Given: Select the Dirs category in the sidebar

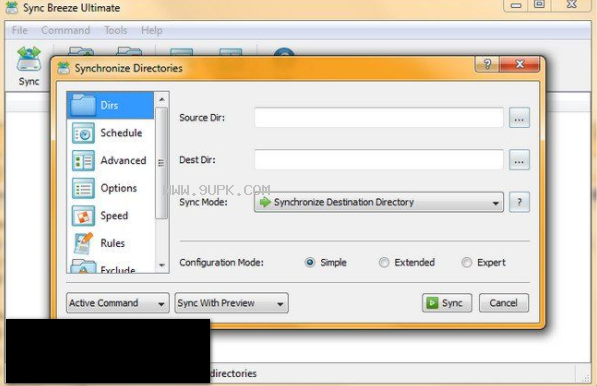Looking at the screenshot, I should click(x=110, y=105).
